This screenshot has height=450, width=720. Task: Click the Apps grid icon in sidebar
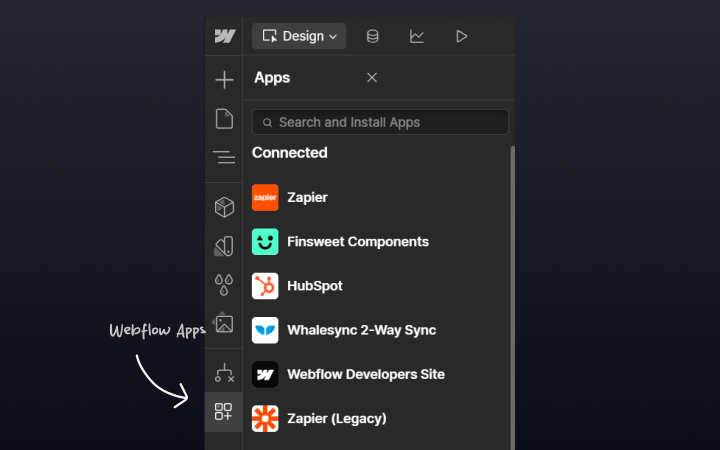coord(224,411)
